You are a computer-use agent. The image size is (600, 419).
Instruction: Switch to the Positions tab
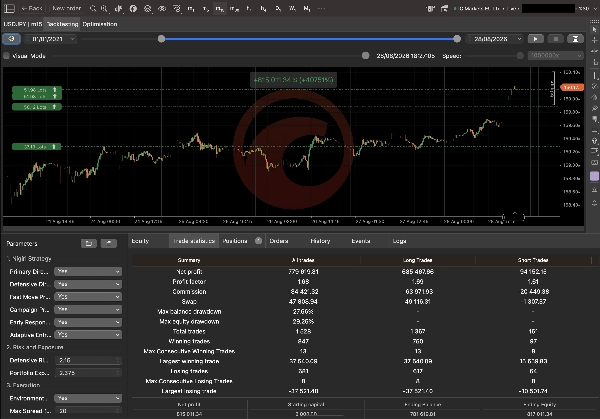point(241,241)
